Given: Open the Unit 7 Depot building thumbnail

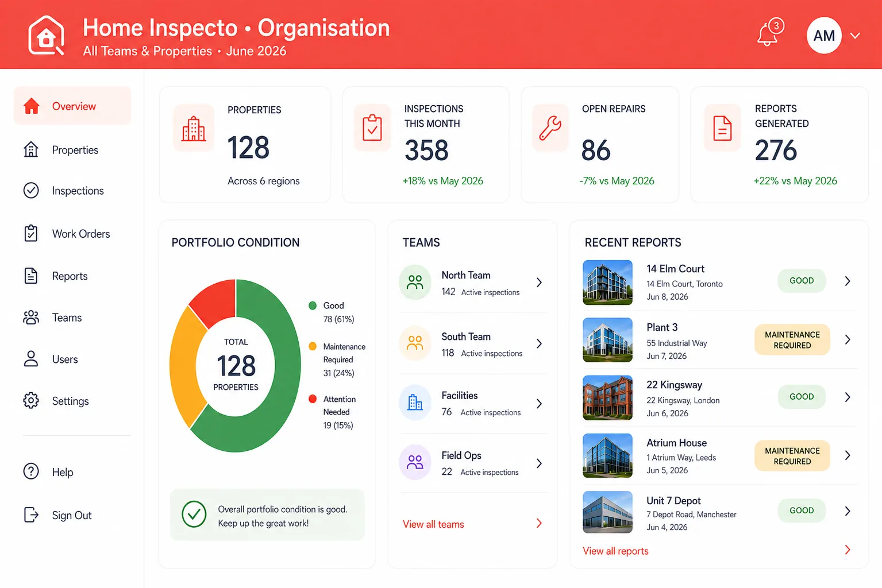Looking at the screenshot, I should click(607, 512).
